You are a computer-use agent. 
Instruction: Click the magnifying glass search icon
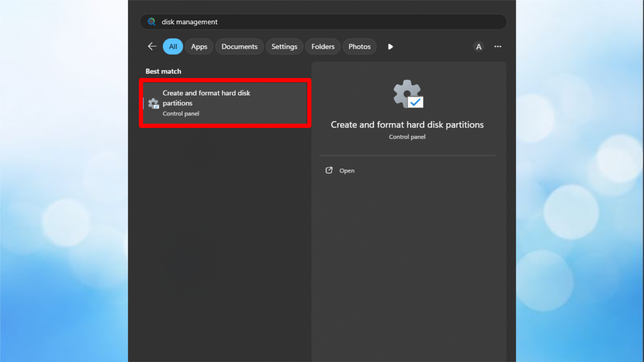point(152,21)
